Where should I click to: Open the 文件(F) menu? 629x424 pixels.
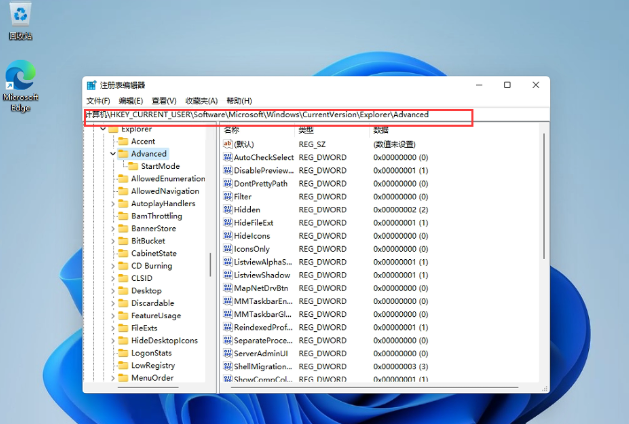click(x=98, y=101)
